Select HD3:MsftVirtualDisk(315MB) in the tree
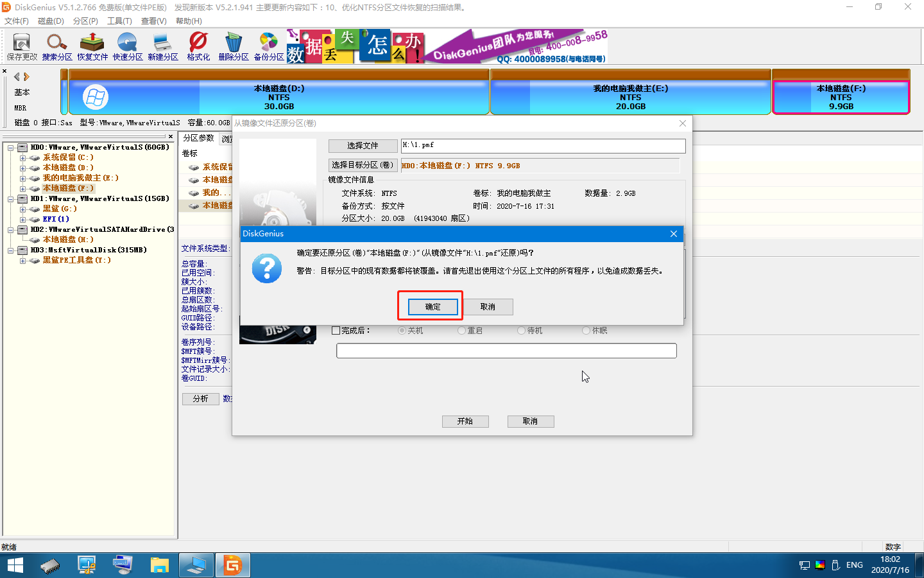 (89, 250)
